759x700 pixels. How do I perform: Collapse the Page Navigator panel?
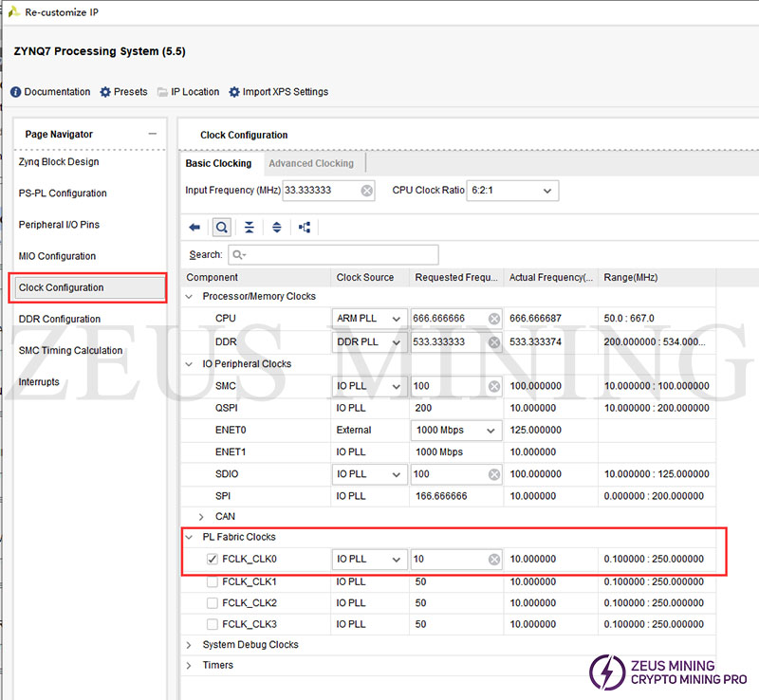pyautogui.click(x=152, y=135)
